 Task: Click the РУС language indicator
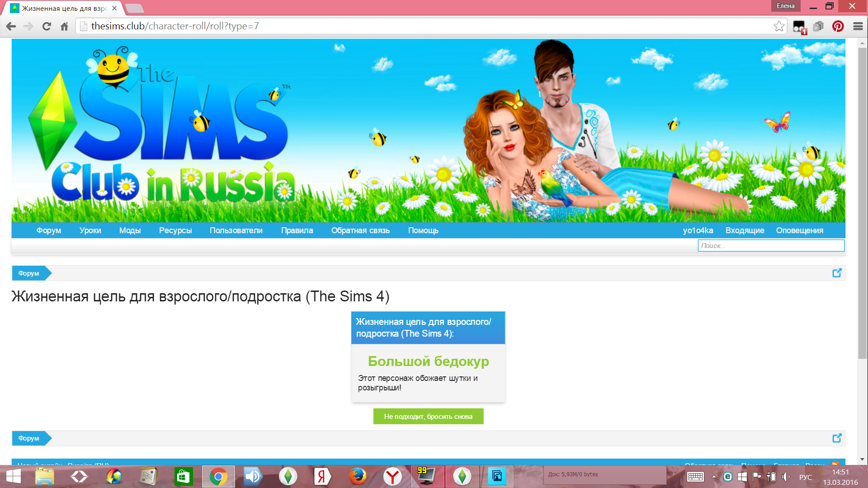pyautogui.click(x=806, y=477)
